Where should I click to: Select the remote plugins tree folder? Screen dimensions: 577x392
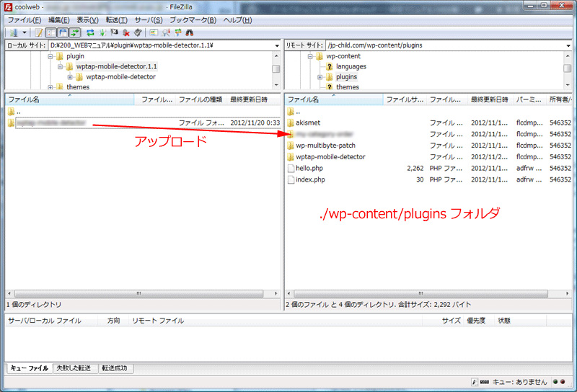(x=346, y=77)
